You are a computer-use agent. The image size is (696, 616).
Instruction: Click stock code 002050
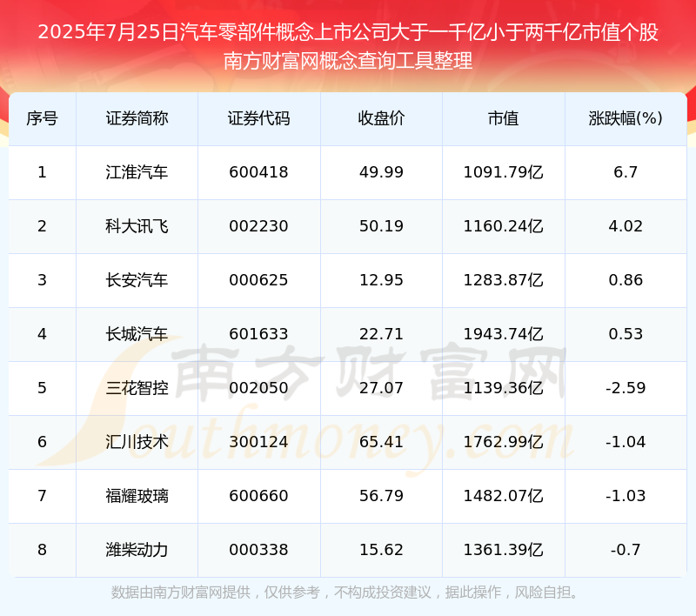(258, 388)
